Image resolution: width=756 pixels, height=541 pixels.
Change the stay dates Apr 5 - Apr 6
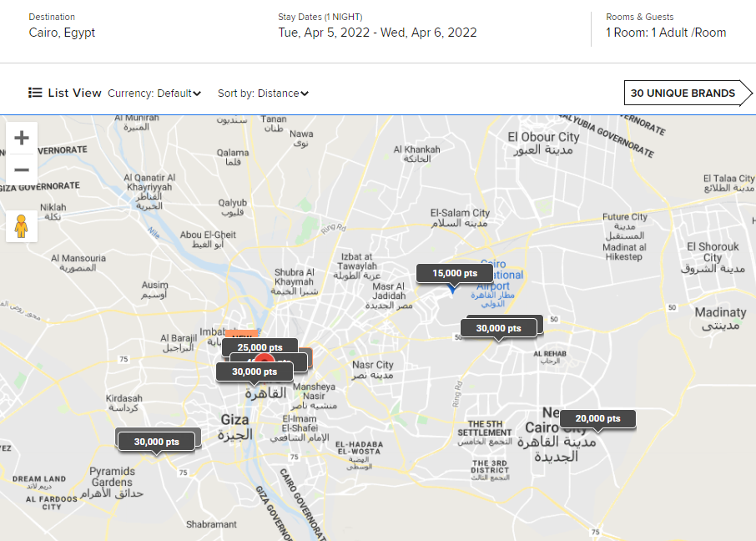tap(377, 33)
